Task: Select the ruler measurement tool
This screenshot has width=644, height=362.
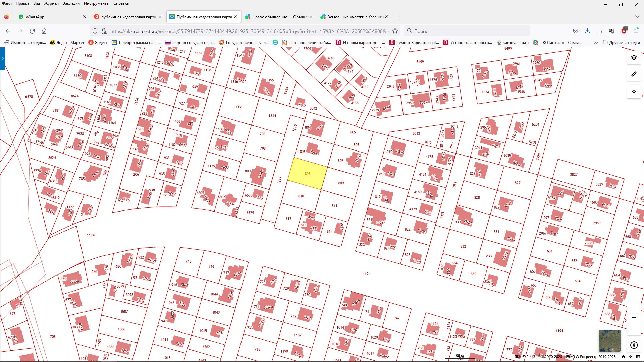Action: 634,74
